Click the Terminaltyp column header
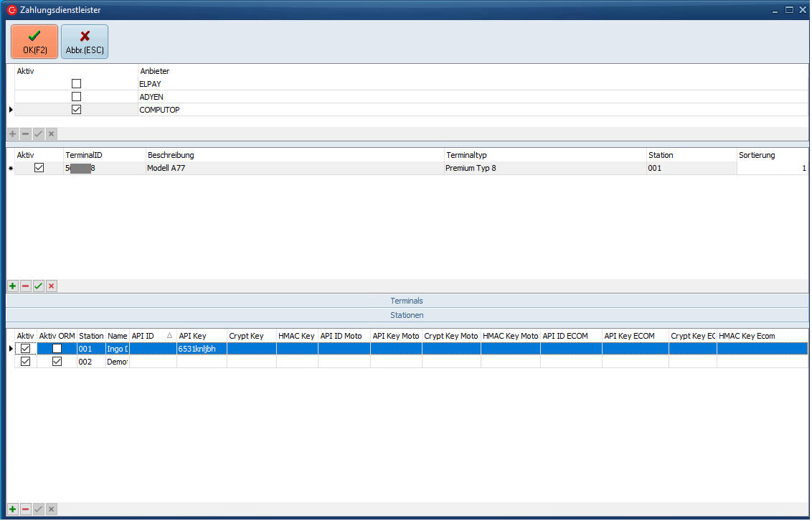 point(544,155)
